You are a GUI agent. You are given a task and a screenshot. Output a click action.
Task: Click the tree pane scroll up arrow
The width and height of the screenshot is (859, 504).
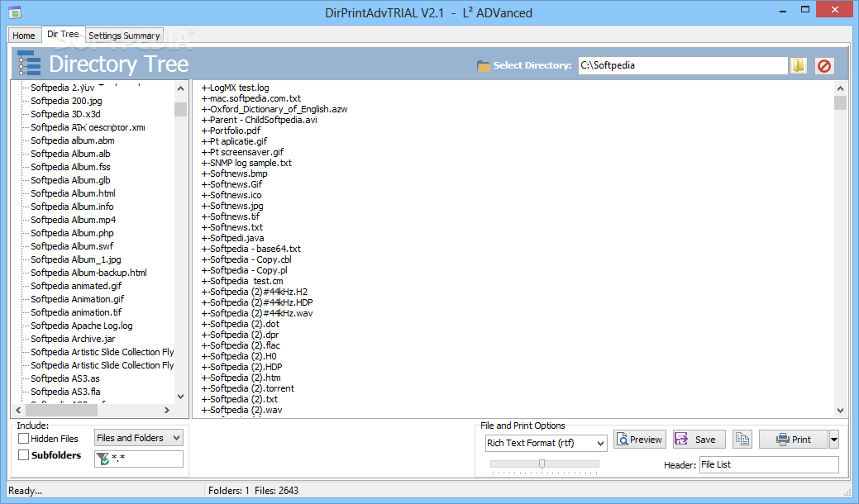pos(181,88)
